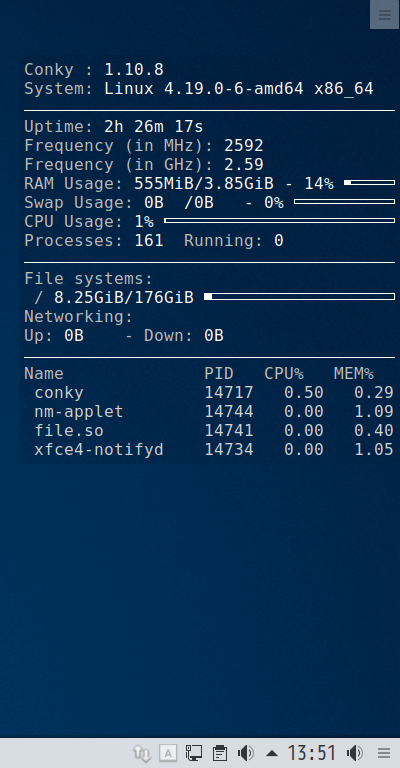Open the network connection monitor tray icon
This screenshot has height=768, width=400.
[194, 753]
